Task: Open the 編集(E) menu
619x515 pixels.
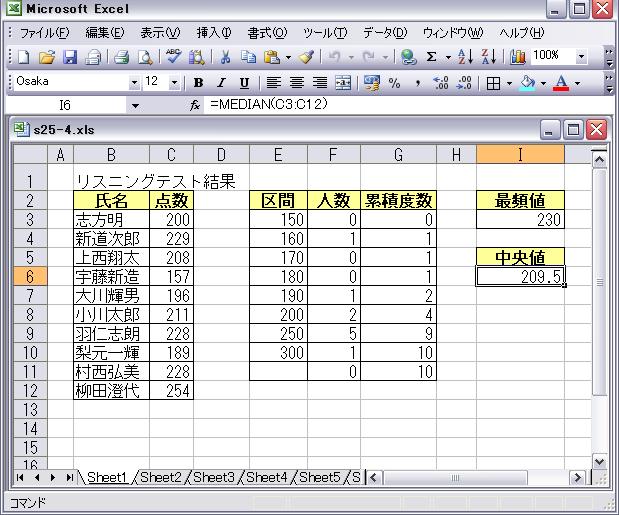Action: pos(105,33)
